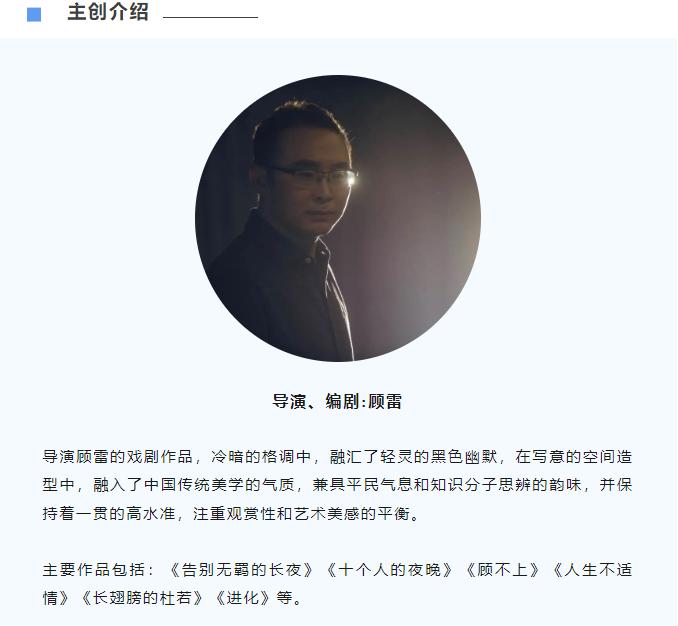Click the text 注重观赏性和艺术美感的平衡
This screenshot has height=626, width=678.
(301, 514)
